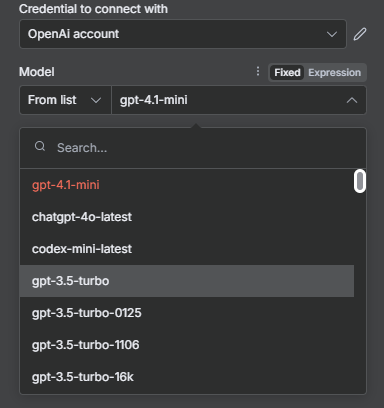
Task: Click the Credential to connect with label
Action: [x=93, y=9]
